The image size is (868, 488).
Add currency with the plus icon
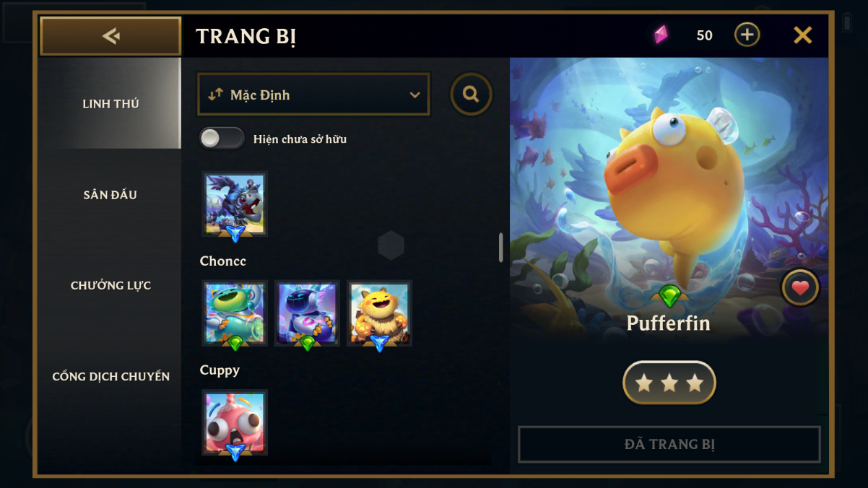(x=747, y=35)
